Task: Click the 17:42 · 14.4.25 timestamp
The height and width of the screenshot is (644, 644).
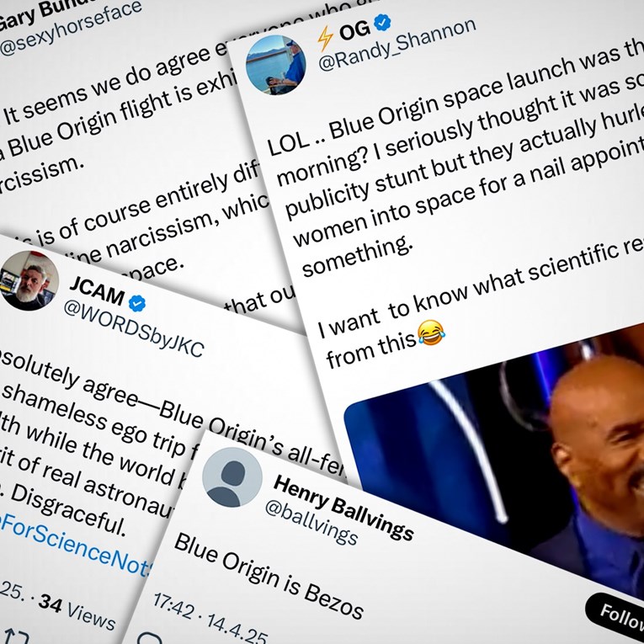Action: [210, 618]
